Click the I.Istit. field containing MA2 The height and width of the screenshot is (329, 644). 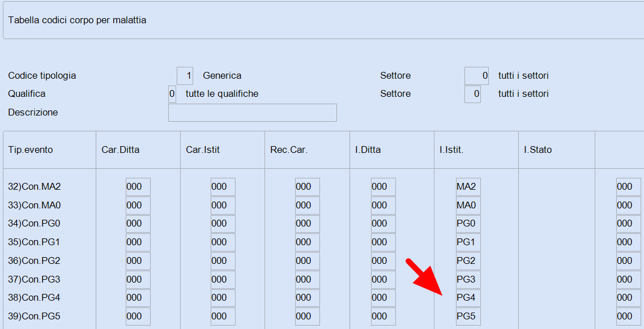[468, 187]
